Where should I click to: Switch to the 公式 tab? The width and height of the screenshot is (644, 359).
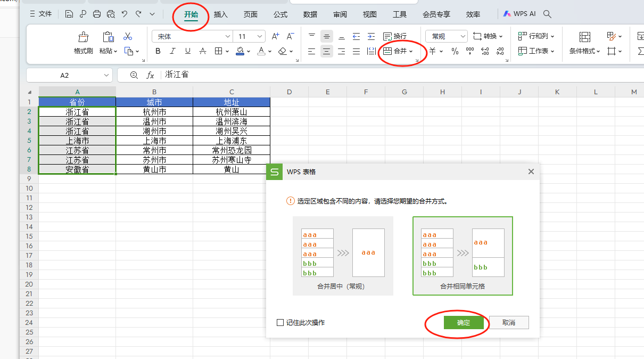click(x=280, y=14)
